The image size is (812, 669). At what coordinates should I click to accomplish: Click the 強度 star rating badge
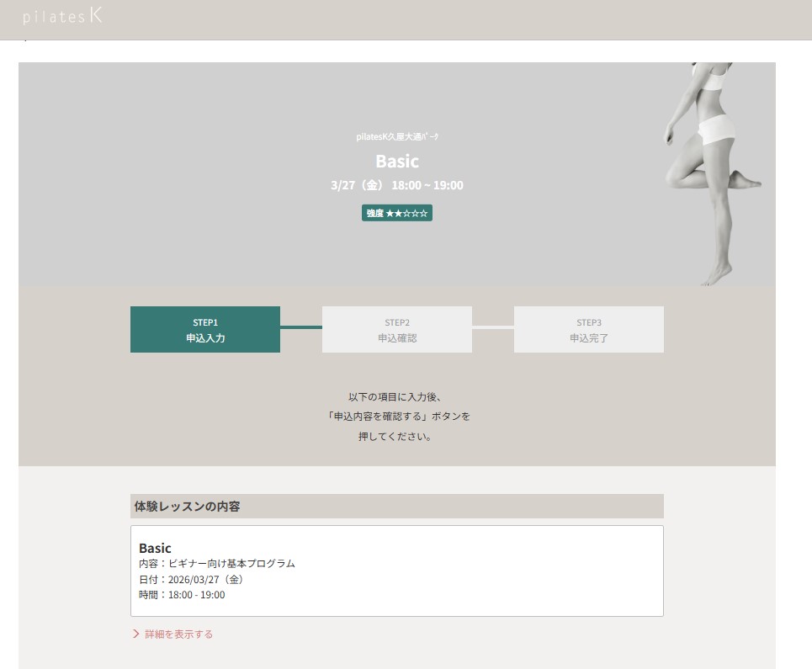[397, 213]
